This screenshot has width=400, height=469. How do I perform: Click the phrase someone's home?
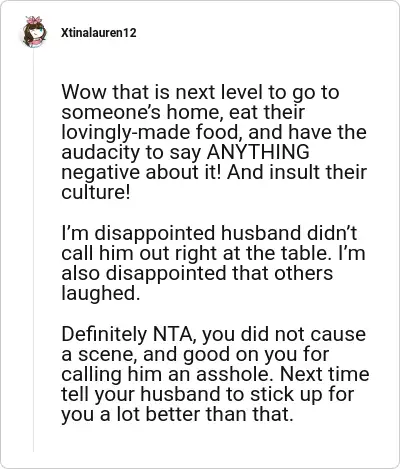click(140, 112)
